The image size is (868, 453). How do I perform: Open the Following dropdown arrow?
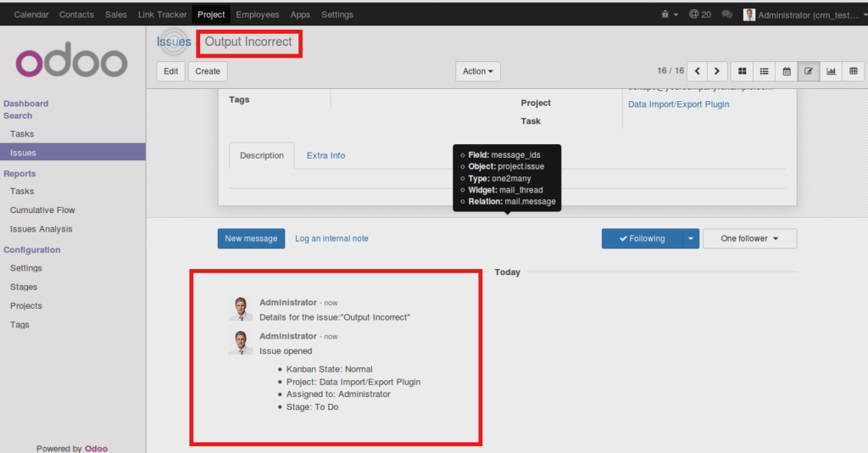[690, 238]
